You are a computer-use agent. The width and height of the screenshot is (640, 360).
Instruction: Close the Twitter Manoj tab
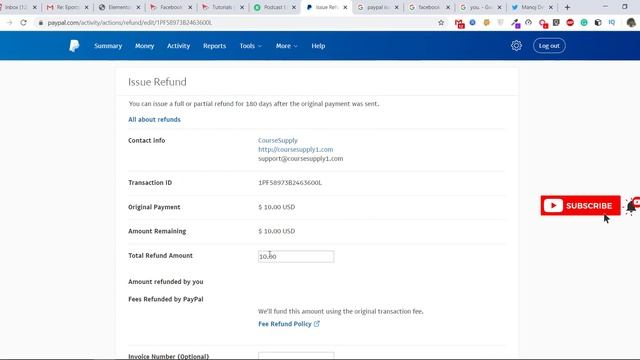click(x=551, y=7)
